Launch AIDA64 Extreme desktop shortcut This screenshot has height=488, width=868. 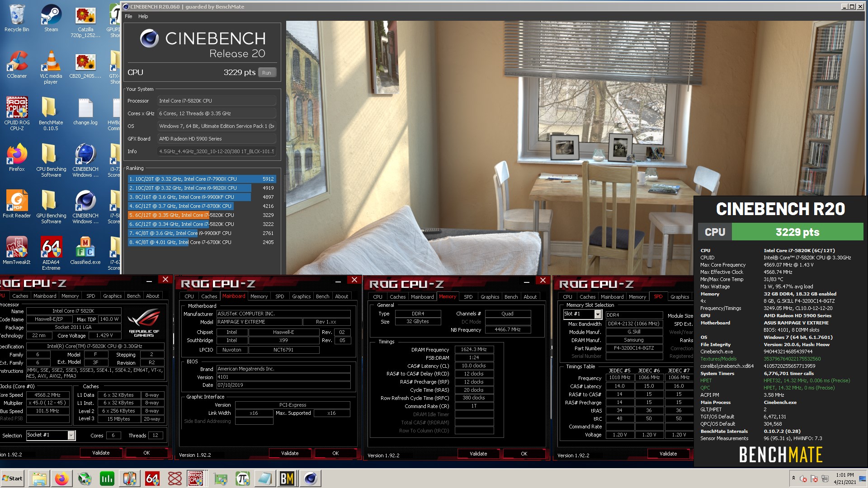click(x=51, y=253)
